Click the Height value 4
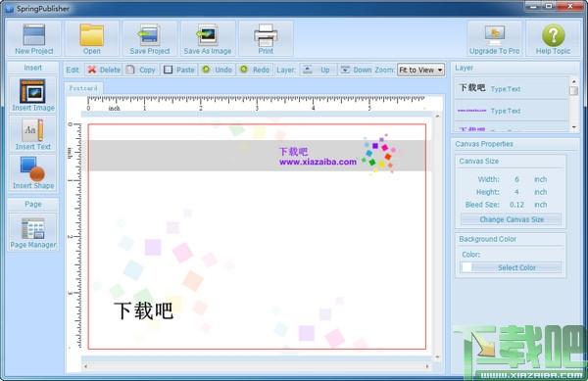This screenshot has width=588, height=381. pyautogui.click(x=516, y=192)
